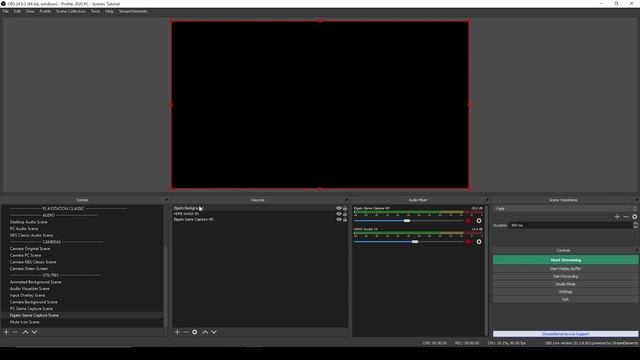This screenshot has height=360, width=640.
Task: Undock the Sources panel via its header icon
Action: coord(347,200)
